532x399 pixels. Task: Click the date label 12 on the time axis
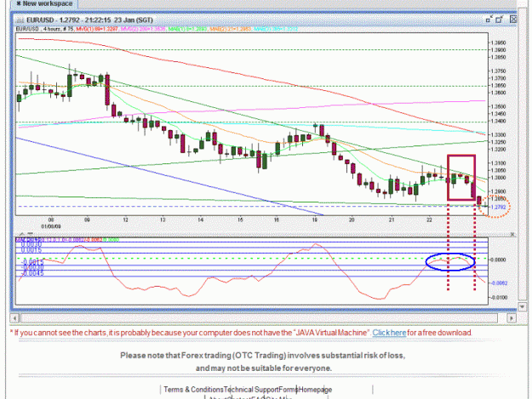[125, 220]
